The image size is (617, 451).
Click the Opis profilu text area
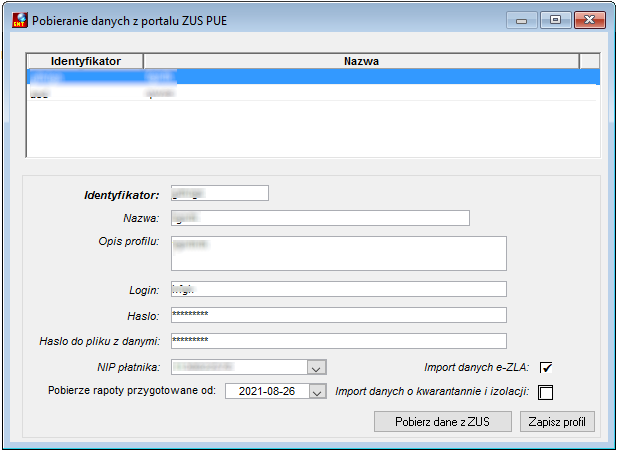[339, 253]
